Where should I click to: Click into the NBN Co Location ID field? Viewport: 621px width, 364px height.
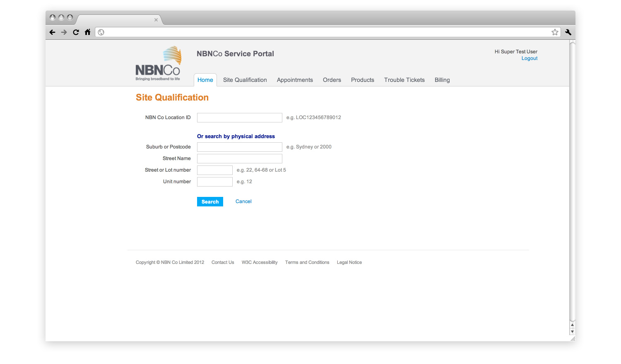(240, 117)
